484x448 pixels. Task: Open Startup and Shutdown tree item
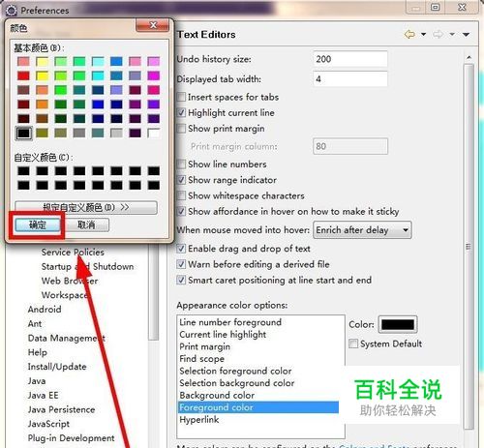coord(87,267)
